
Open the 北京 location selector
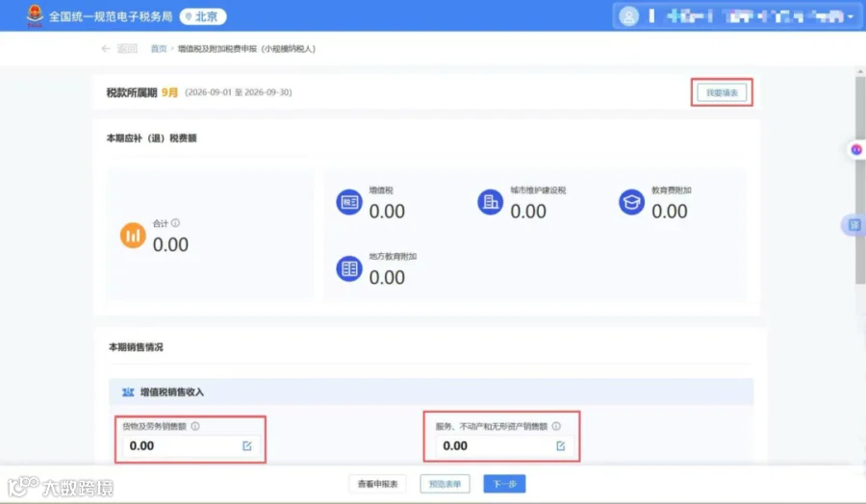coord(203,16)
